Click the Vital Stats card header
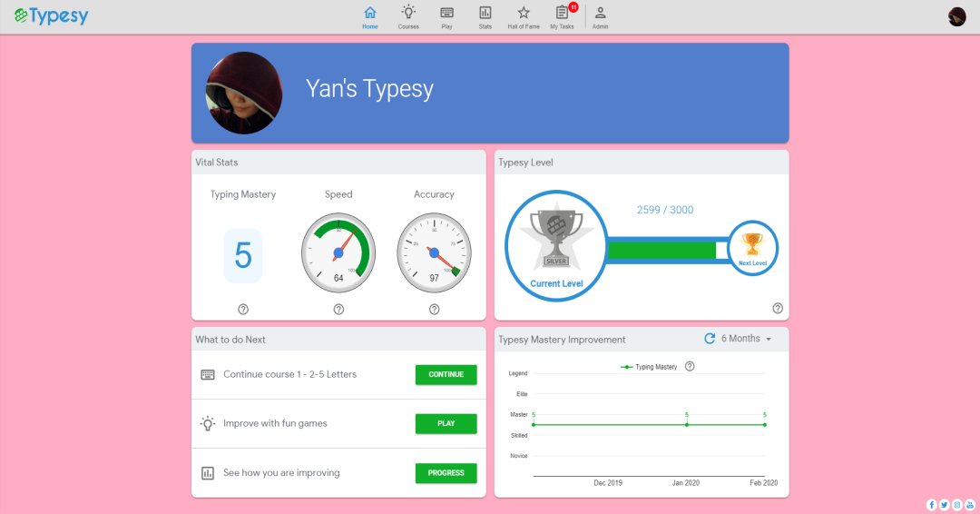This screenshot has height=514, width=980. point(338,162)
